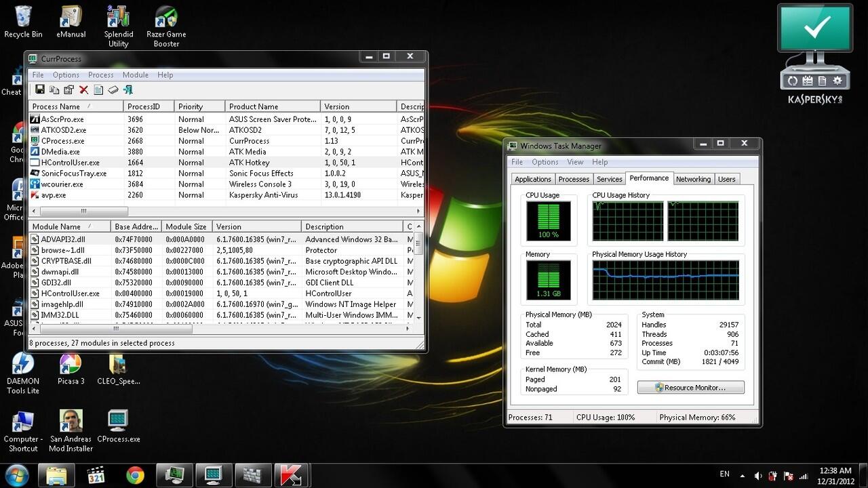Switch to Task Manager Users tab
The width and height of the screenshot is (868, 488).
(x=726, y=179)
